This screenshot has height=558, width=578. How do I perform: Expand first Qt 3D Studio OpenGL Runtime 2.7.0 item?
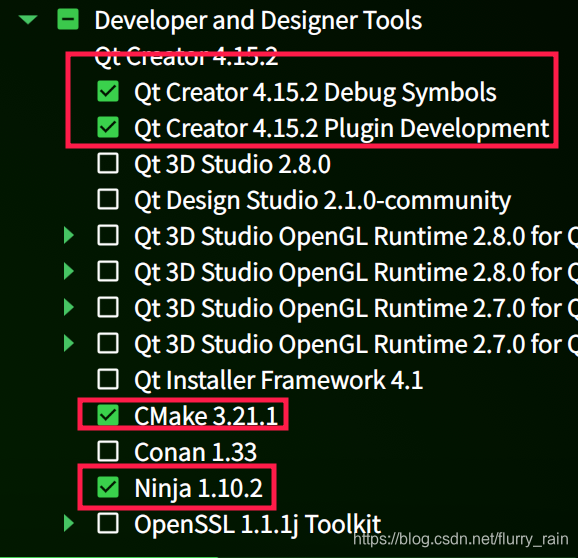point(69,307)
